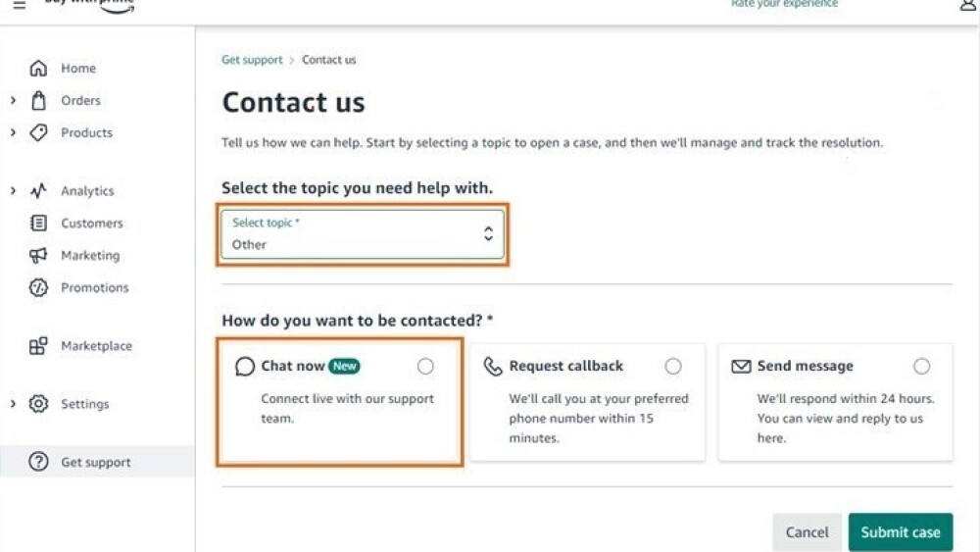Click the Promotions percent badge icon
The height and width of the screenshot is (552, 980).
point(38,288)
